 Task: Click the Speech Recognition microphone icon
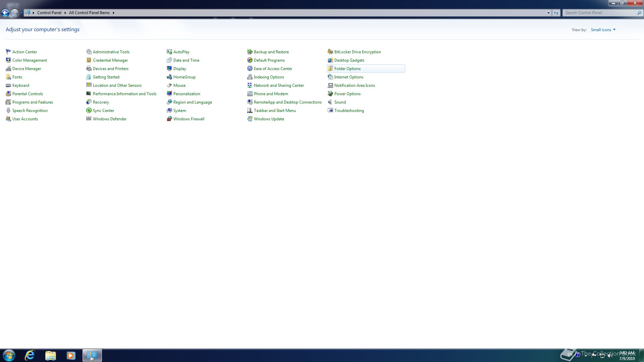8,110
